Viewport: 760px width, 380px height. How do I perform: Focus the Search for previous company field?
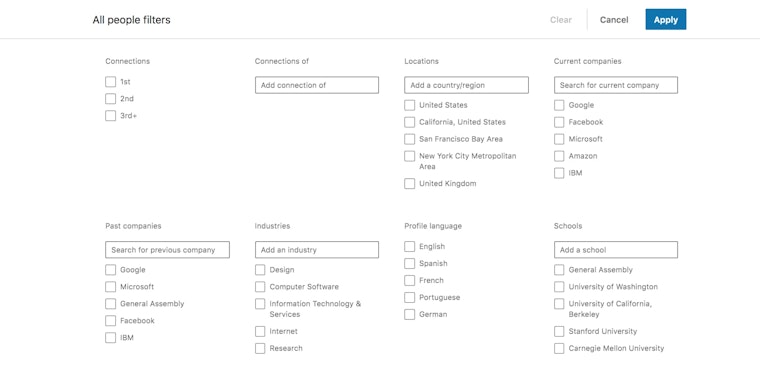(167, 250)
